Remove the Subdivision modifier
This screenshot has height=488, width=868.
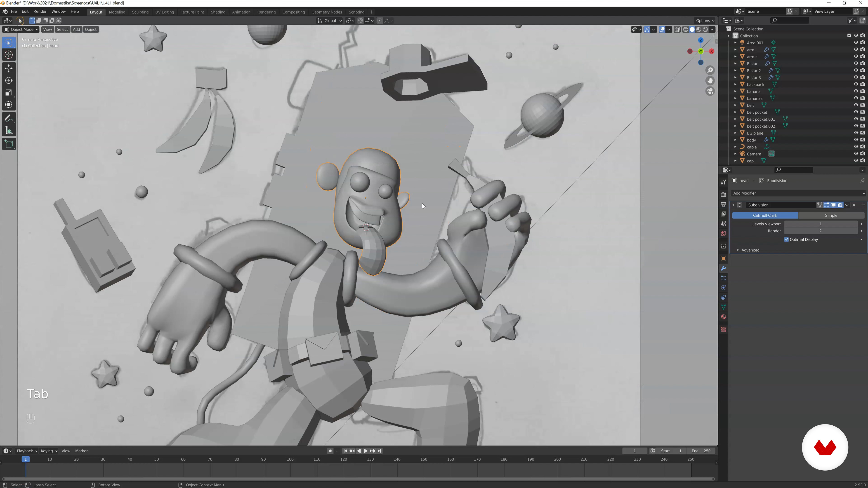click(x=854, y=205)
